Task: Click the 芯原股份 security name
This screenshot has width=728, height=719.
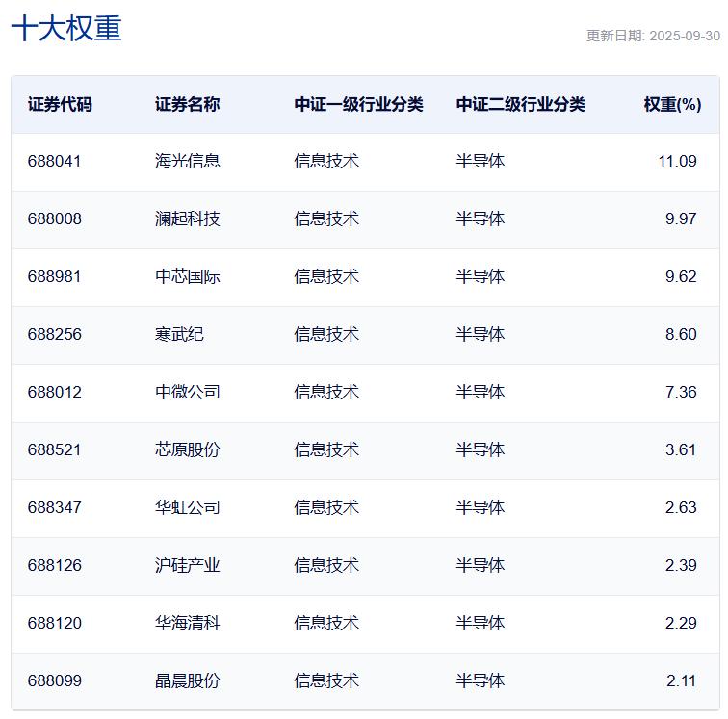Action: [187, 449]
